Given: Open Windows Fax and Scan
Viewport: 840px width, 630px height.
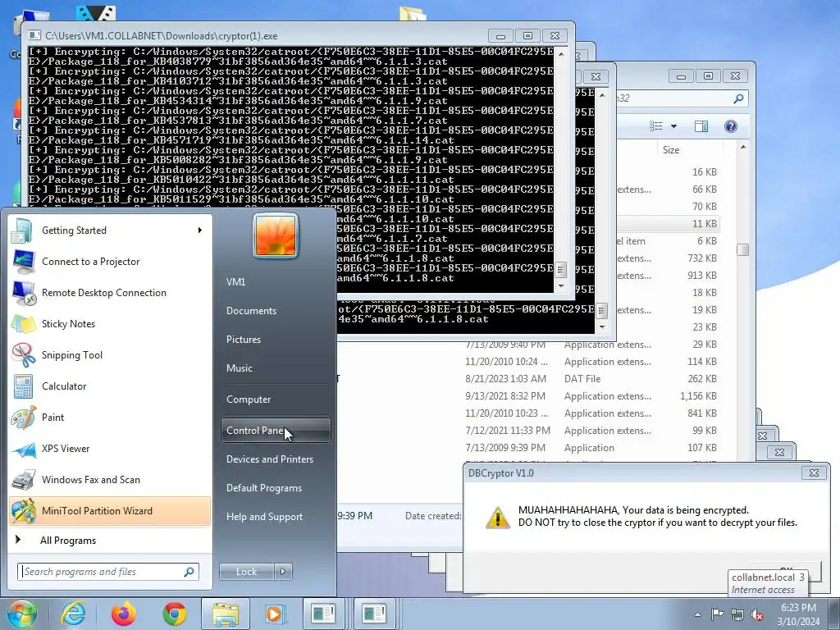Looking at the screenshot, I should click(110, 479).
